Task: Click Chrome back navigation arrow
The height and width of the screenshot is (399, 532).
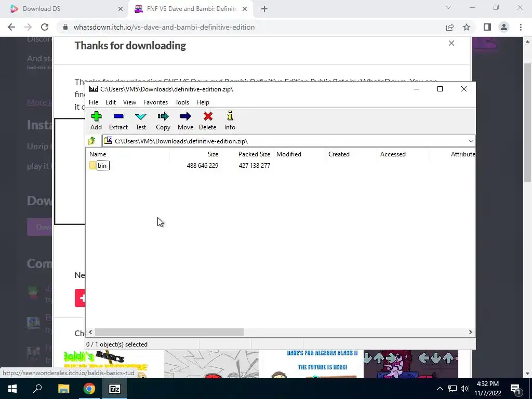Action: coord(11,27)
